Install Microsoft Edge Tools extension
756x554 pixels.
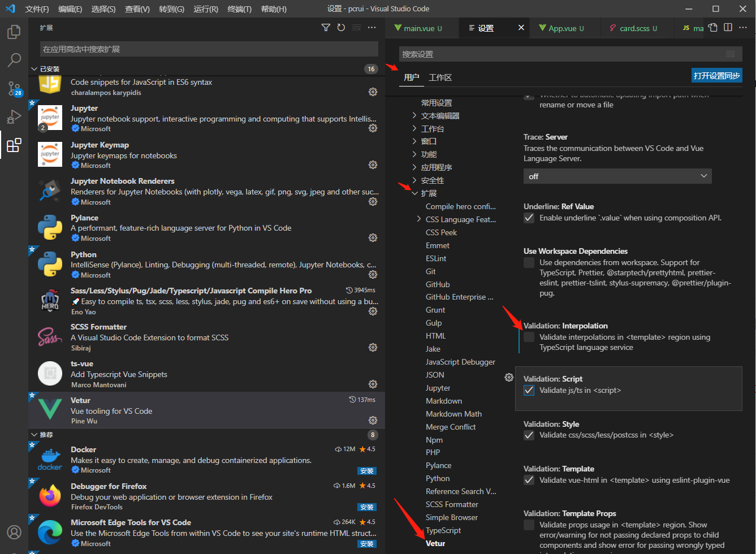click(x=367, y=544)
